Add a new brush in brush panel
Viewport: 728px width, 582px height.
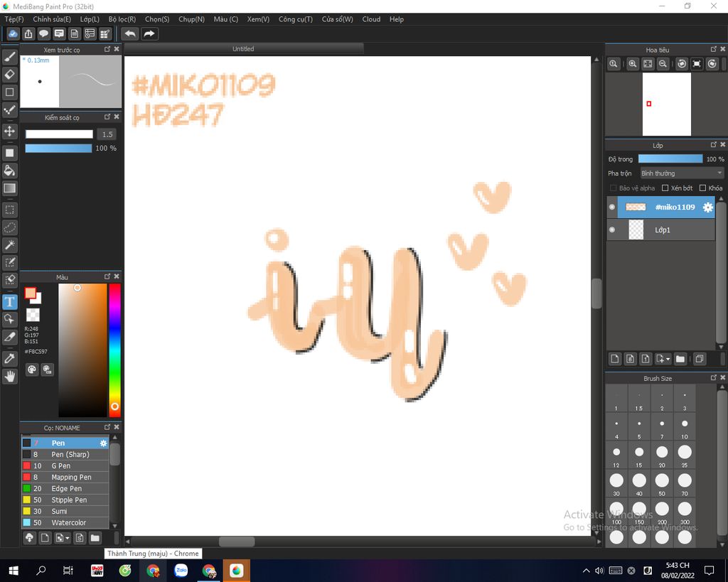pos(45,538)
